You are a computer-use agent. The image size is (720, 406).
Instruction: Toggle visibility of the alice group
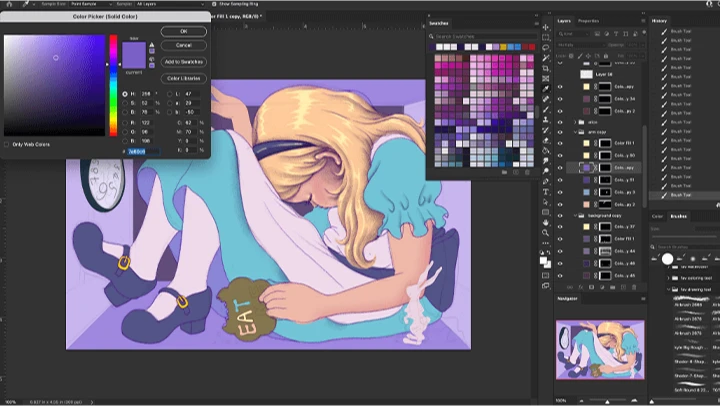560,122
